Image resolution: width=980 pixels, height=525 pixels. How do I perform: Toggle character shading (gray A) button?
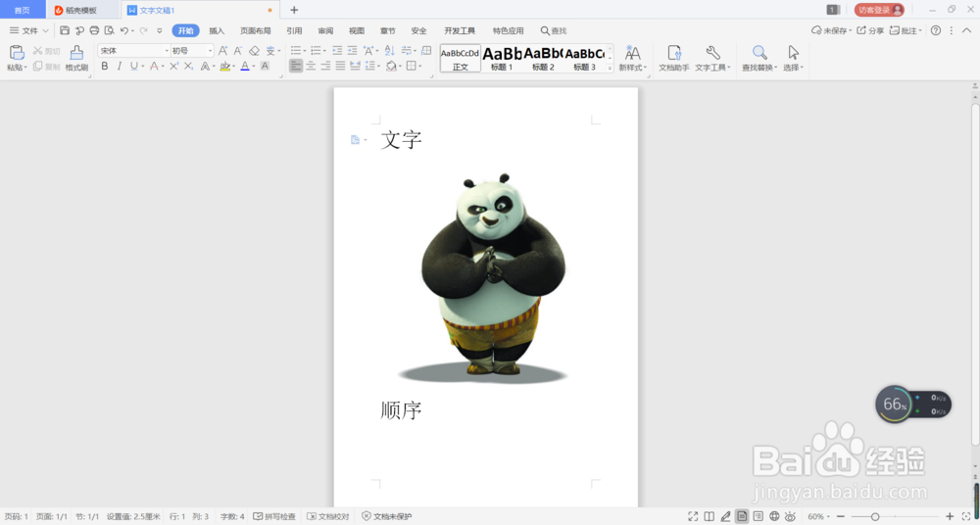click(x=265, y=66)
